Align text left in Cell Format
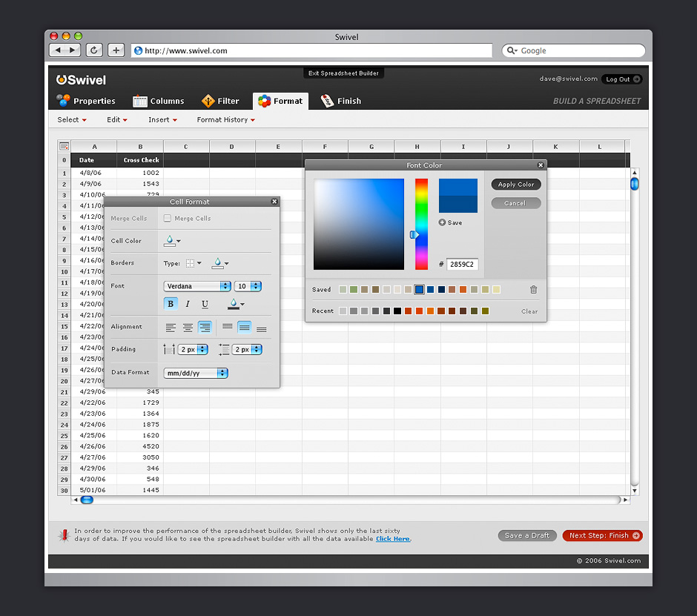This screenshot has height=616, width=697. (x=171, y=327)
